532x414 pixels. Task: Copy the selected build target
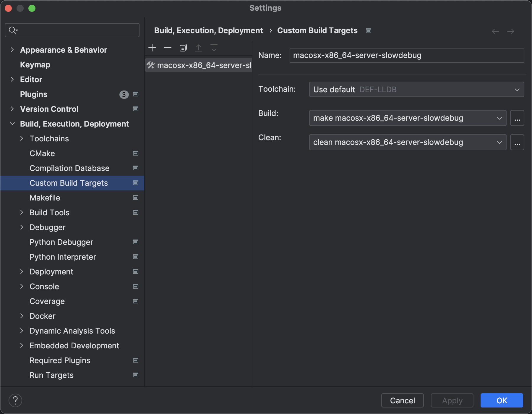183,48
